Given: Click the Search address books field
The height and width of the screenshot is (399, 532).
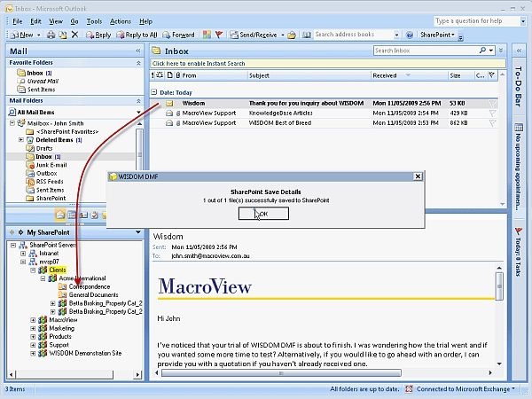Looking at the screenshot, I should (353, 35).
